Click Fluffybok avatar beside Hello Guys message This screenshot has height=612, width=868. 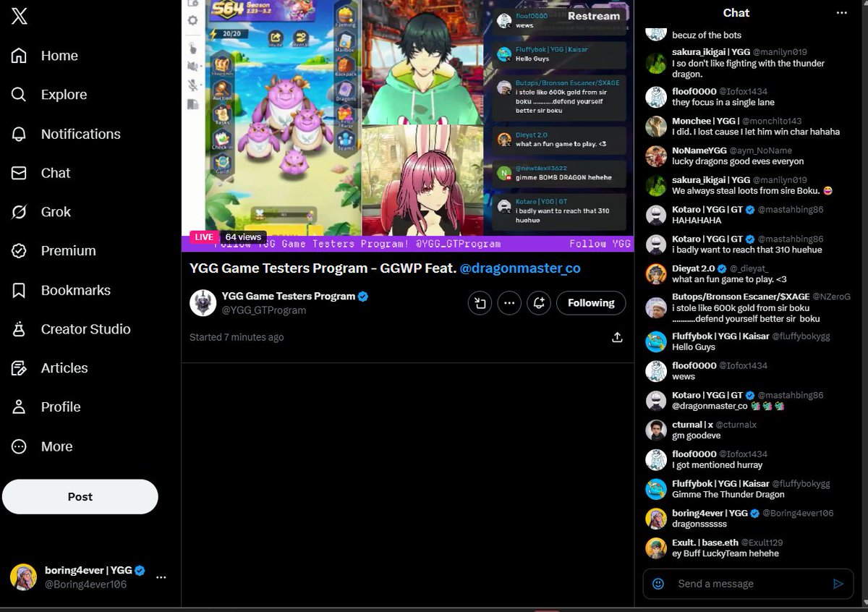point(656,341)
